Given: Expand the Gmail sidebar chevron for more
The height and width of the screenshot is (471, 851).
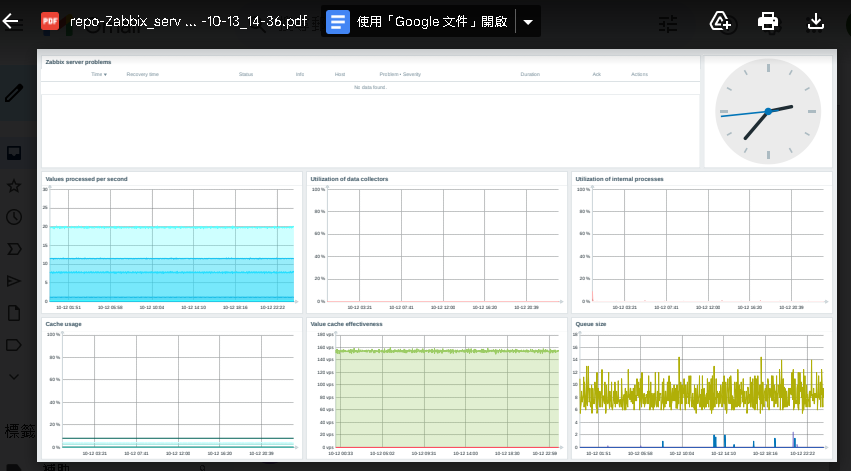Looking at the screenshot, I should pos(14,377).
